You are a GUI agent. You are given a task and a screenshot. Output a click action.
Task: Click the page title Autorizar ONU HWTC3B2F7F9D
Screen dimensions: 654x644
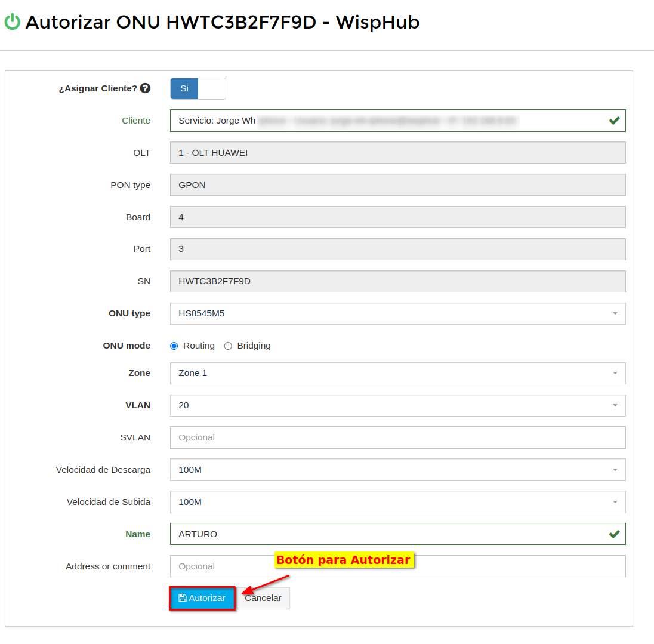pyautogui.click(x=223, y=22)
